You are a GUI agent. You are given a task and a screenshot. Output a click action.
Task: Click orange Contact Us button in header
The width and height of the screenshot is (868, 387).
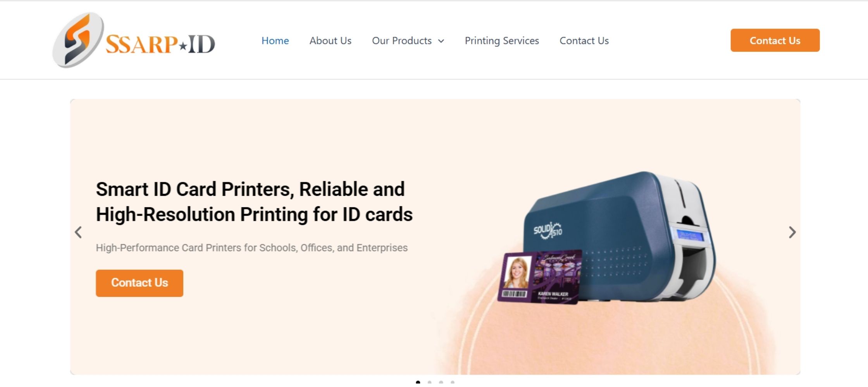click(x=775, y=40)
